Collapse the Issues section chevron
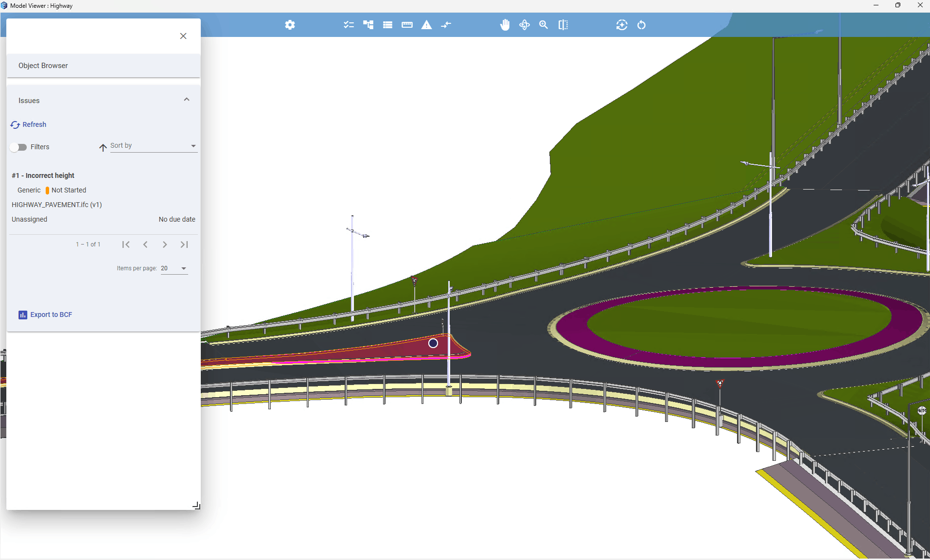Screen dimensions: 930x560 (x=187, y=100)
